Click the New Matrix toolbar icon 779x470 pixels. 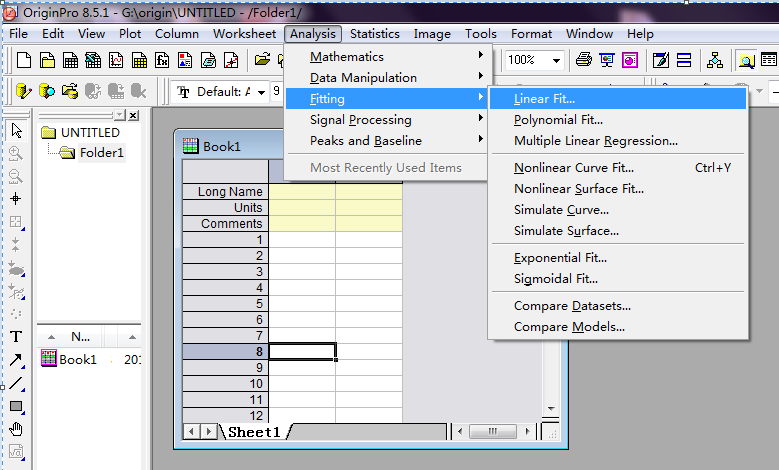tap(139, 60)
